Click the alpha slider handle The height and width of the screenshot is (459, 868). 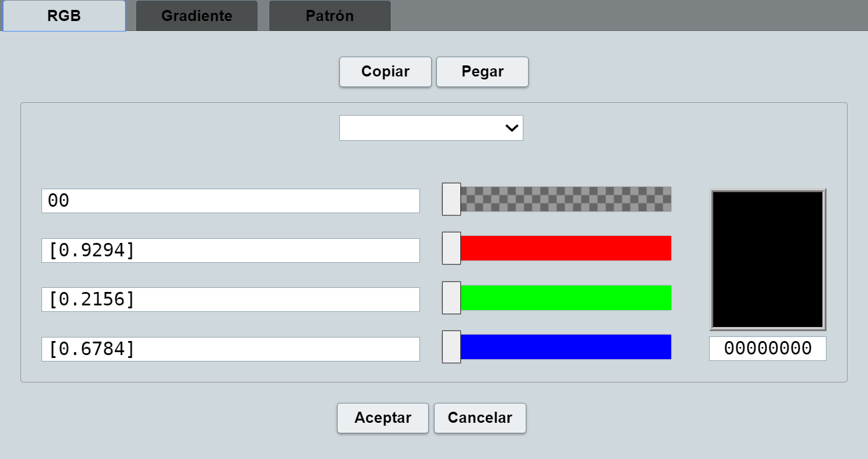pos(452,199)
